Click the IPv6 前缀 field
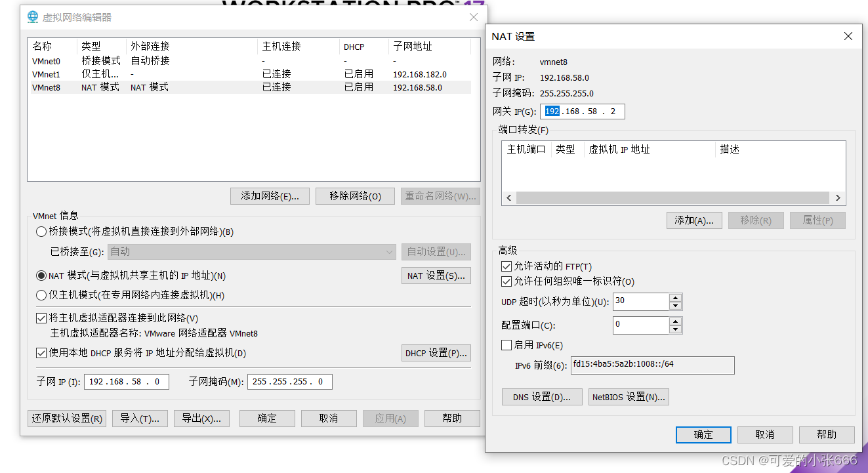Screen dimensions: 868x473 click(652, 365)
